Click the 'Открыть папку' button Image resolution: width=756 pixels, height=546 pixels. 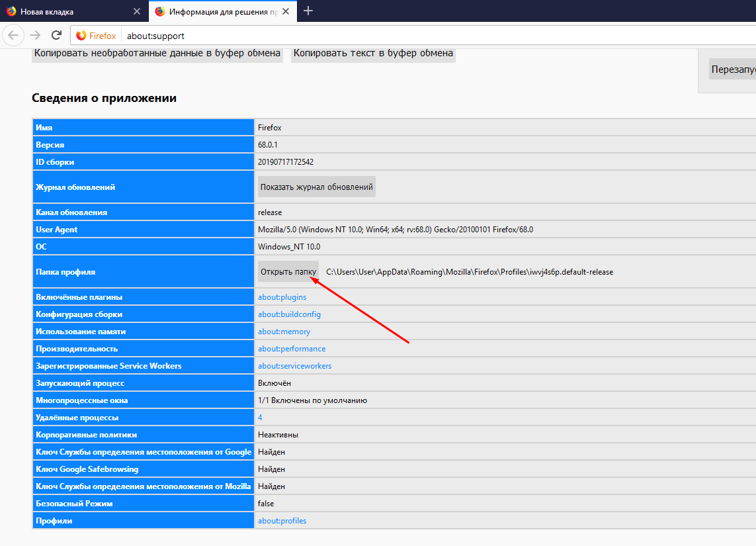click(288, 272)
